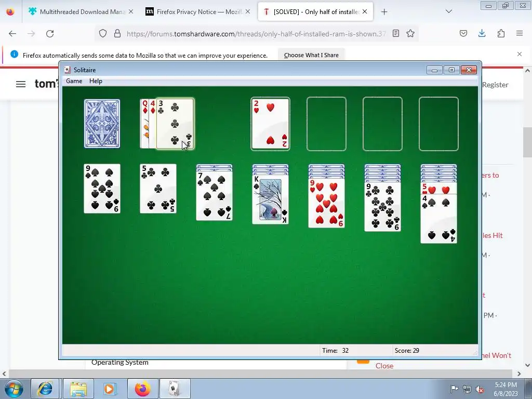Screen dimensions: 532x399
Task: Open Windows Explorer from taskbar
Action: click(x=78, y=389)
